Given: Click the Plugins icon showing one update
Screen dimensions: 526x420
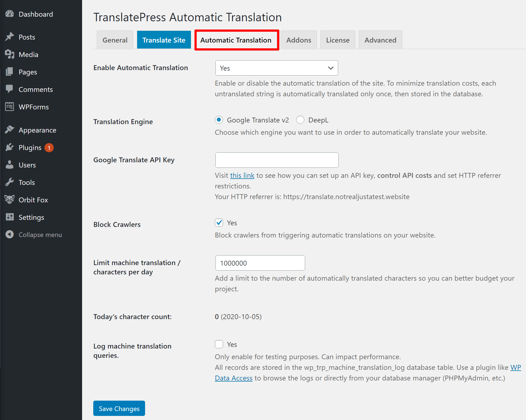Looking at the screenshot, I should tap(10, 147).
